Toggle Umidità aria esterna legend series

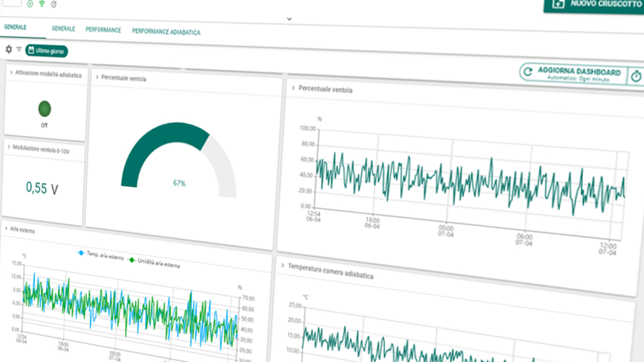[154, 262]
